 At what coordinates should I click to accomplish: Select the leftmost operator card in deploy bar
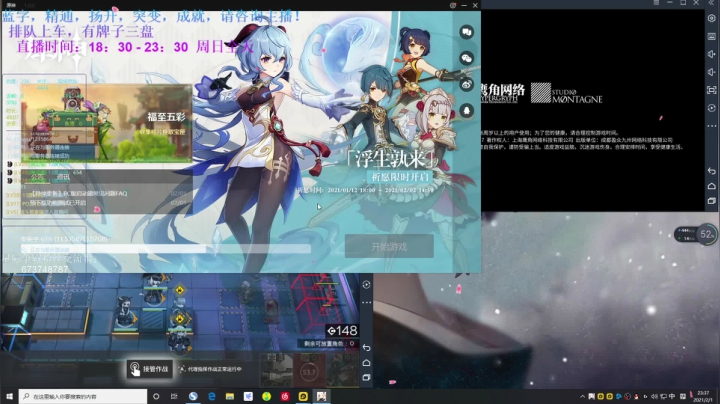276,371
